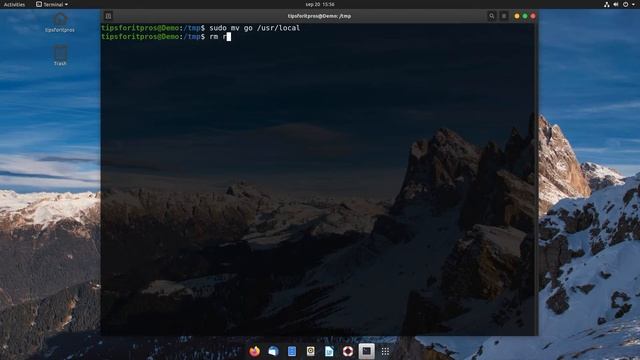The image size is (640, 360).
Task: Open the clock showing sep 20 15:56
Action: click(320, 4)
